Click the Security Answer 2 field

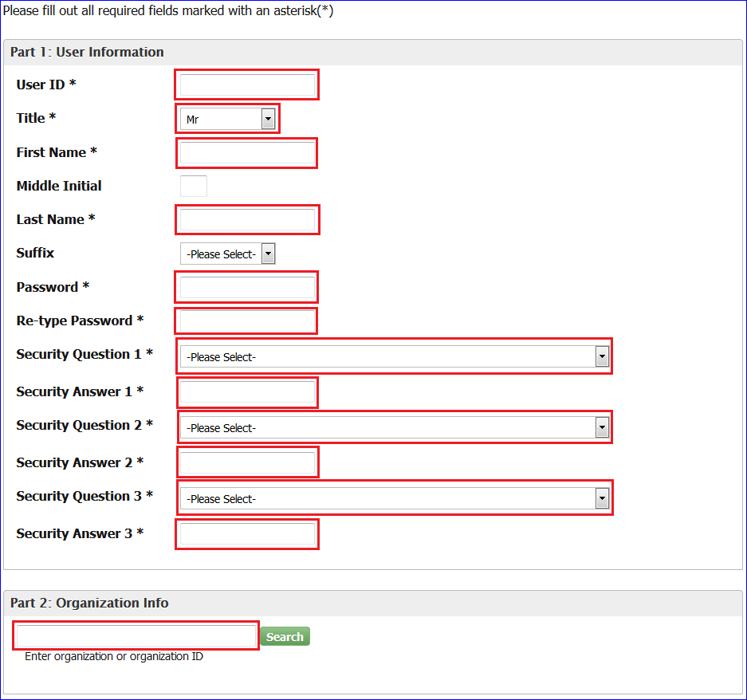(x=247, y=462)
